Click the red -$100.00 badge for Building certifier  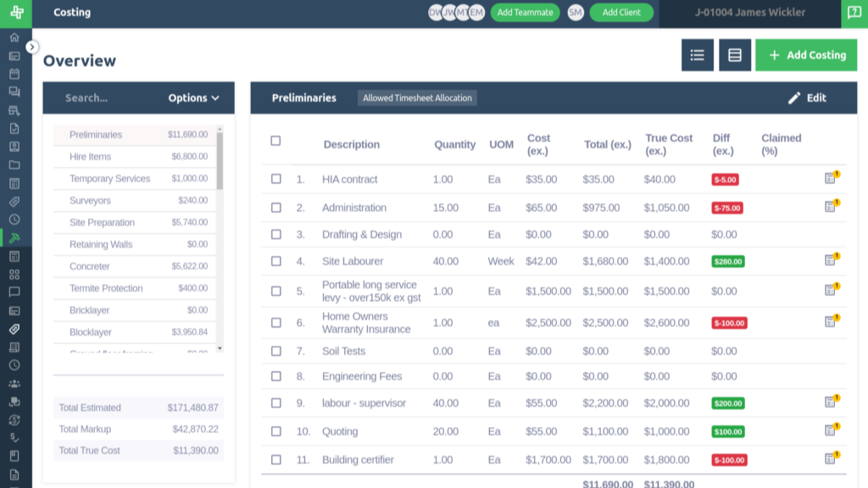pyautogui.click(x=729, y=460)
